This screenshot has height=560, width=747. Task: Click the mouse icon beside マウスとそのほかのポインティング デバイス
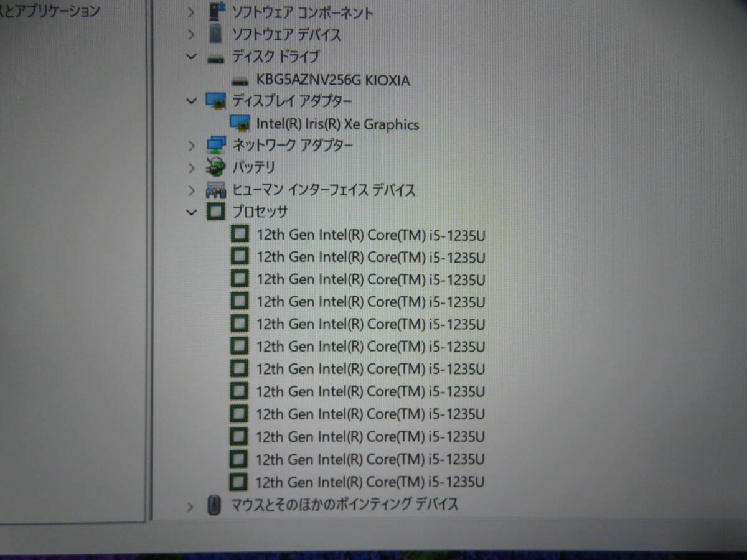pyautogui.click(x=214, y=505)
